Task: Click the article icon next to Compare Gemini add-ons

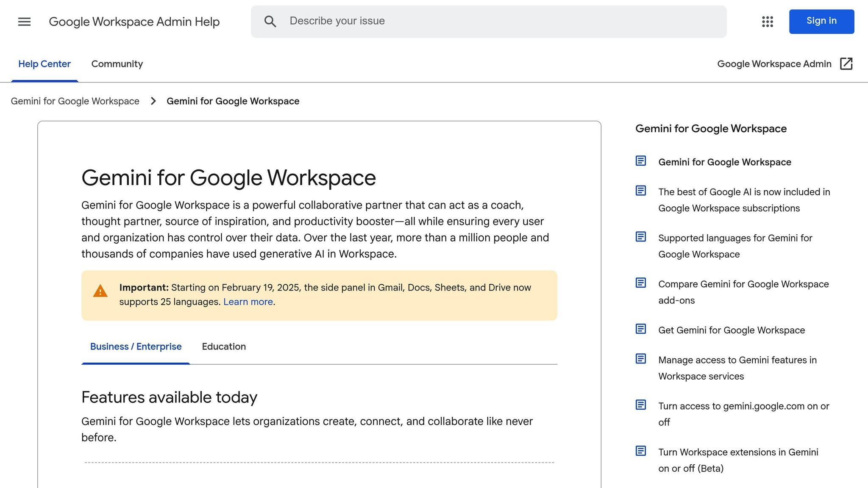Action: [640, 283]
